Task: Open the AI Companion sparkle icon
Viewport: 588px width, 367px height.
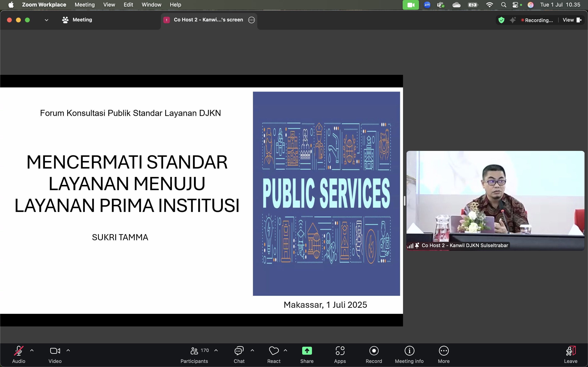Action: point(513,20)
